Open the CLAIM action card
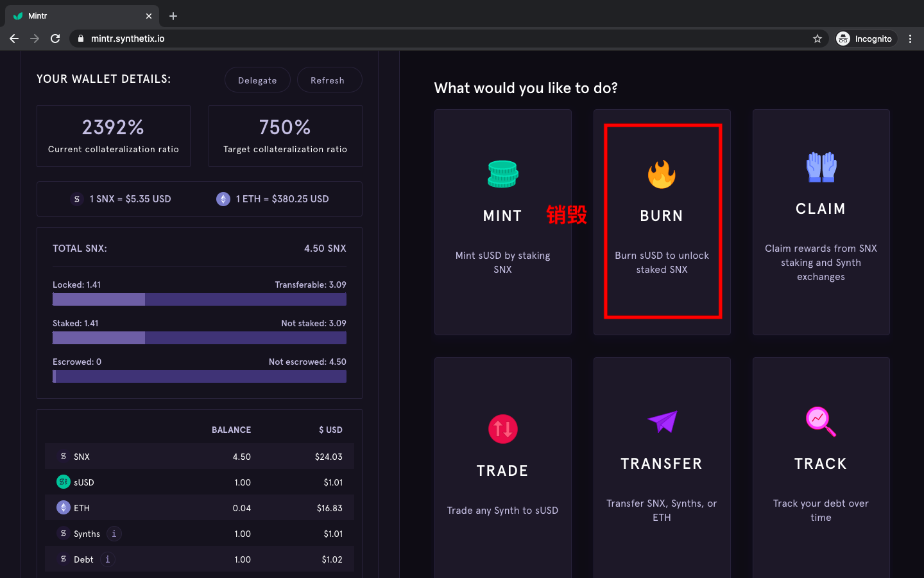This screenshot has width=924, height=578. point(821,222)
